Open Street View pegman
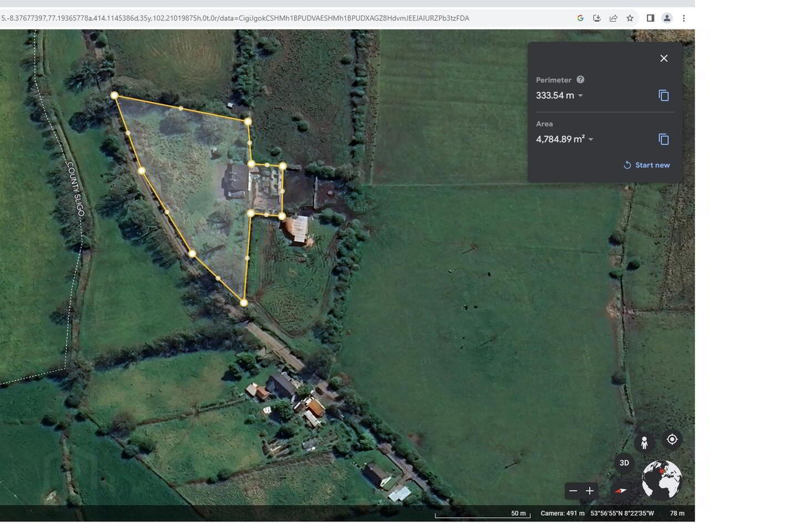 pos(644,443)
